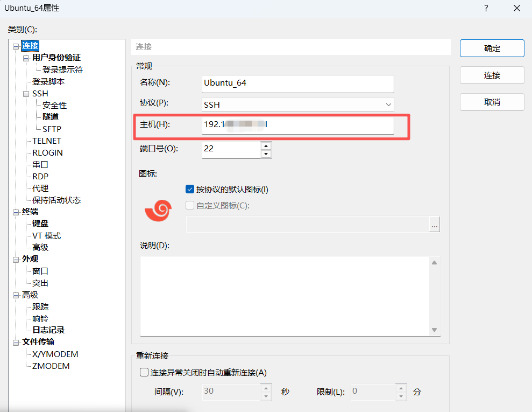Click inside the 说明 description text area
Viewport: 532px width, 412px height.
coord(285,296)
